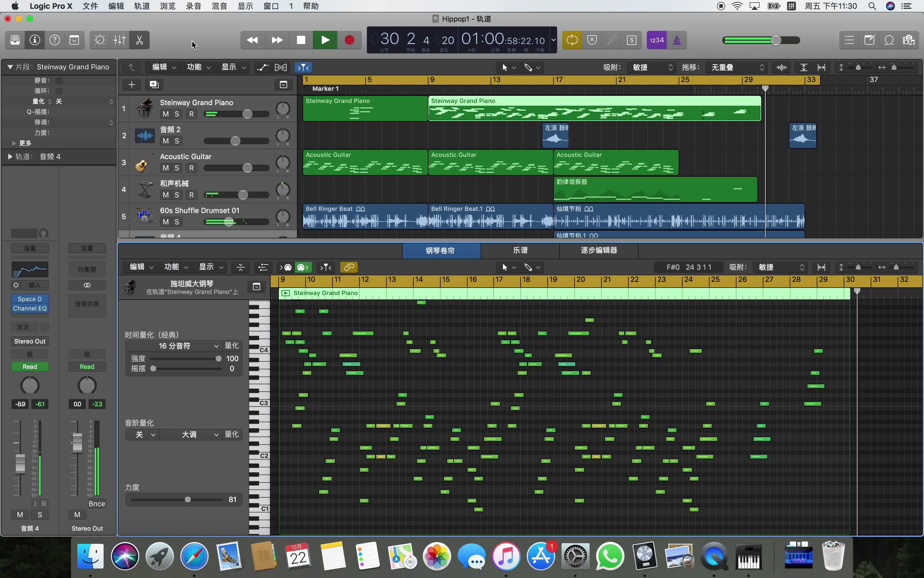Toggle Show Automation in tracks toolbar

pos(263,67)
